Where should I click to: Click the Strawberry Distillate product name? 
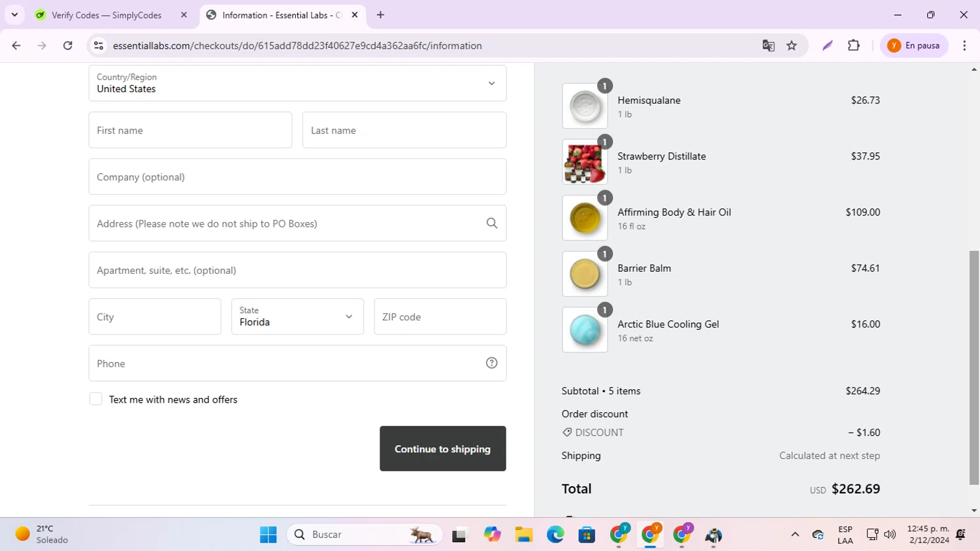pyautogui.click(x=662, y=156)
